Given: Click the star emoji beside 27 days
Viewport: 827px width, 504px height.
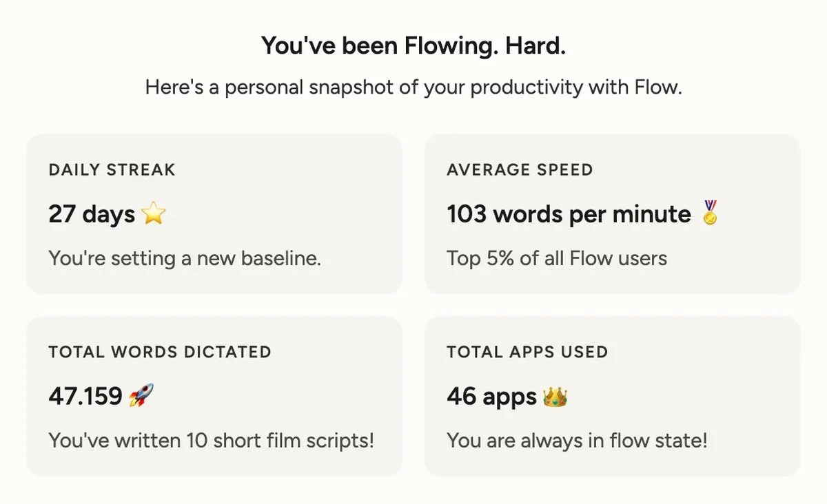Looking at the screenshot, I should coord(154,214).
